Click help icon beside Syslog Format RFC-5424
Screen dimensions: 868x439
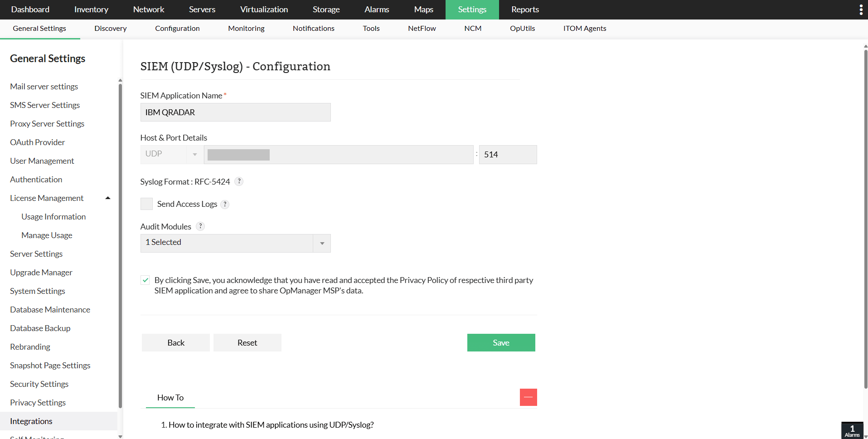point(239,181)
